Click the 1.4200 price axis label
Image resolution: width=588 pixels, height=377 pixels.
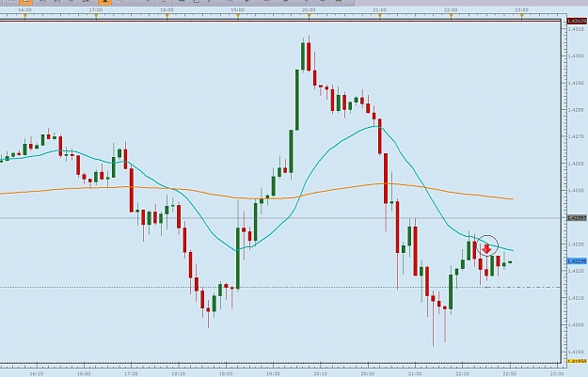click(576, 324)
